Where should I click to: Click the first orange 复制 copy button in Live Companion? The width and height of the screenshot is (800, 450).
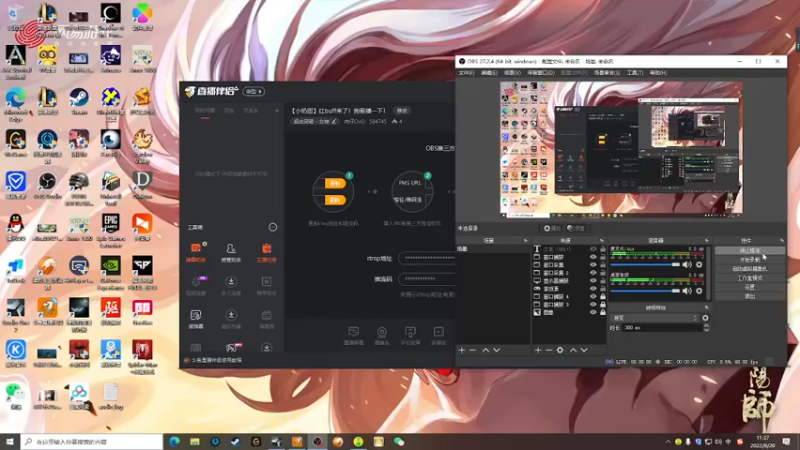[x=335, y=183]
